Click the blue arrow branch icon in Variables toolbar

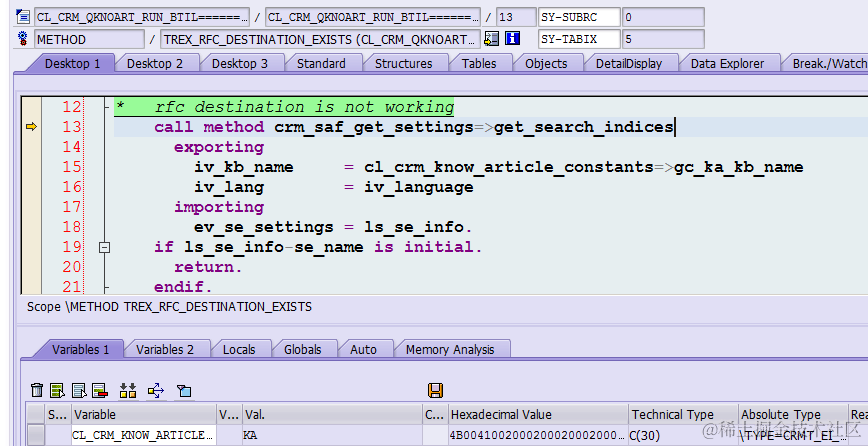[x=156, y=390]
